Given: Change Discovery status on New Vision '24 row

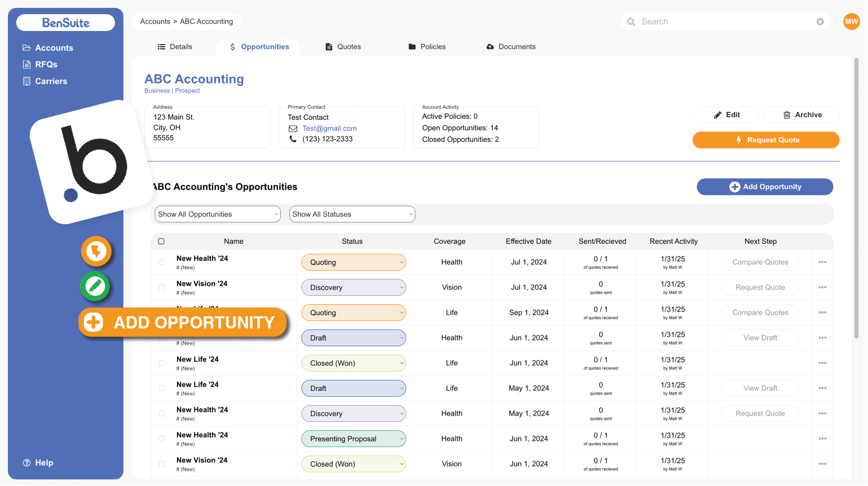Looking at the screenshot, I should point(353,287).
